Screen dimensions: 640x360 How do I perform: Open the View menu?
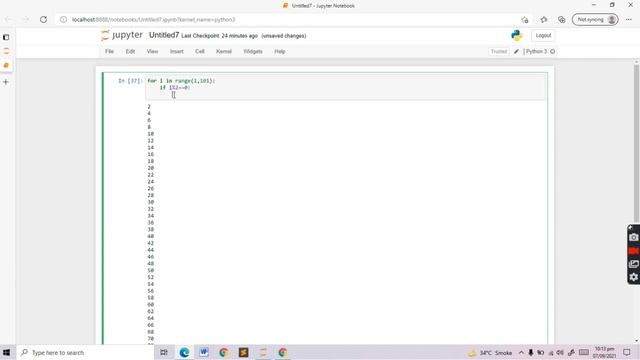pos(152,51)
